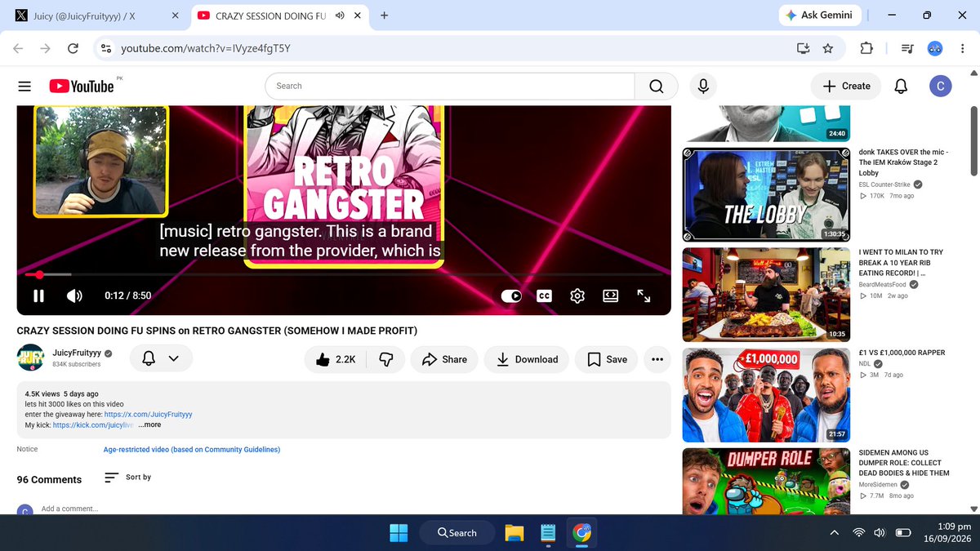Viewport: 980px width, 551px height.
Task: Open the YouTube hamburger guide menu
Action: point(24,86)
